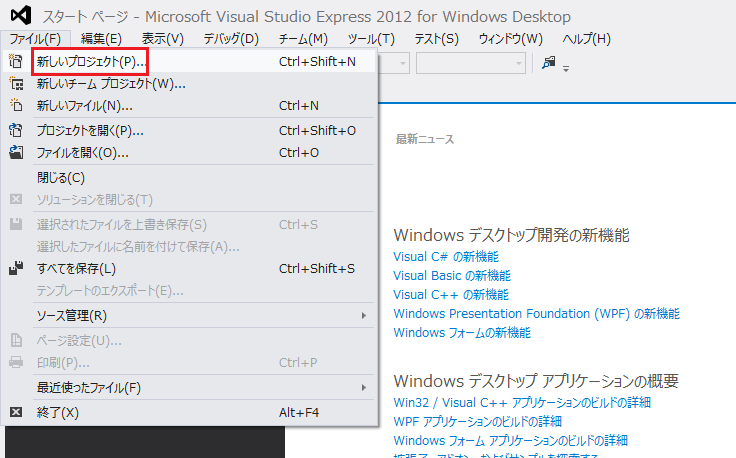Open the Windows フォームの新機能 link
Screen dimensions: 736x458
(462, 333)
